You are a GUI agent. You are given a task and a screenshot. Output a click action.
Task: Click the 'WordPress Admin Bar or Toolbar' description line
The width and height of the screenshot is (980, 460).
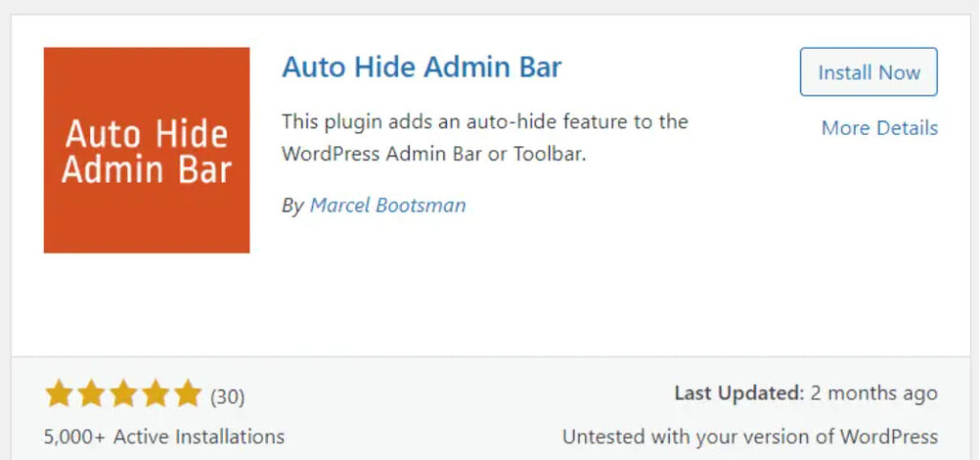(x=434, y=154)
